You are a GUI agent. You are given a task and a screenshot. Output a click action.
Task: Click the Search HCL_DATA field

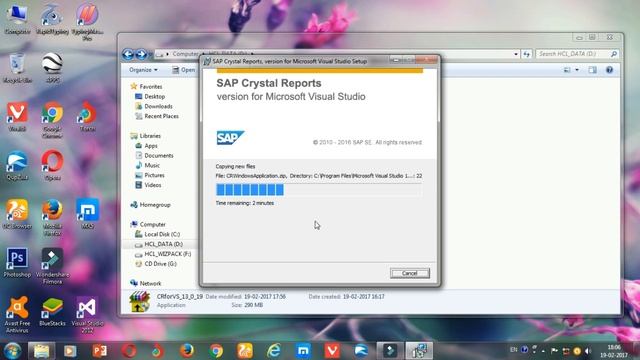(x=578, y=54)
